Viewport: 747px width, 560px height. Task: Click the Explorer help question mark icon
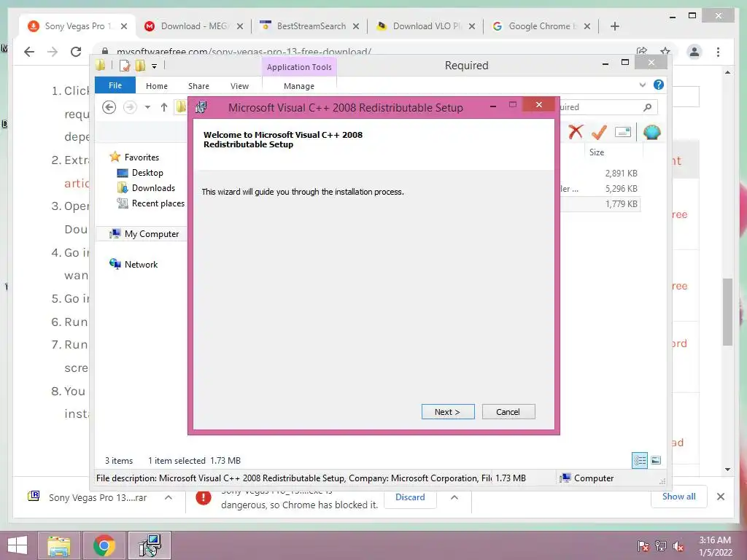(659, 85)
